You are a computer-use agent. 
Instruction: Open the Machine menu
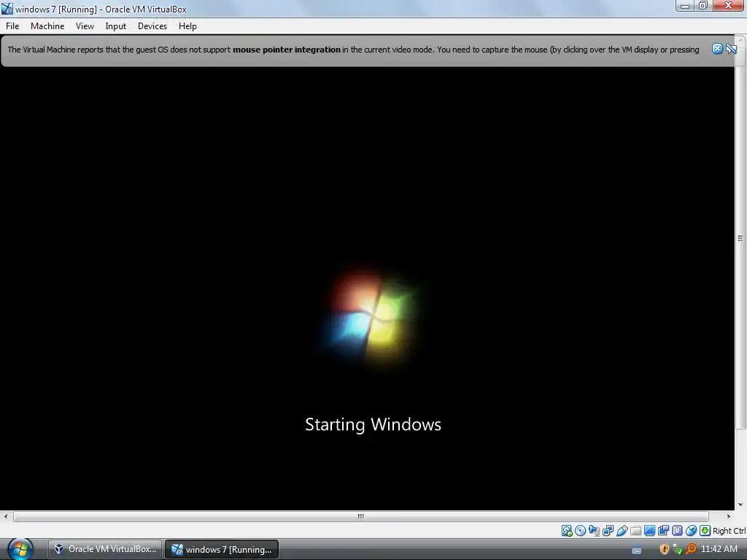pyautogui.click(x=47, y=26)
